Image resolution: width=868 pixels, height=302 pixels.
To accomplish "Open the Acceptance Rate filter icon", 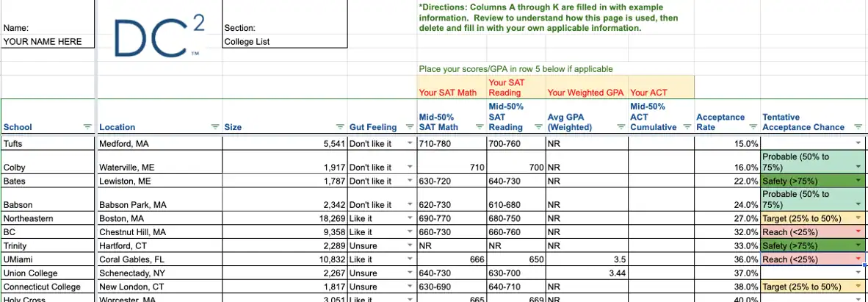I will tap(753, 127).
